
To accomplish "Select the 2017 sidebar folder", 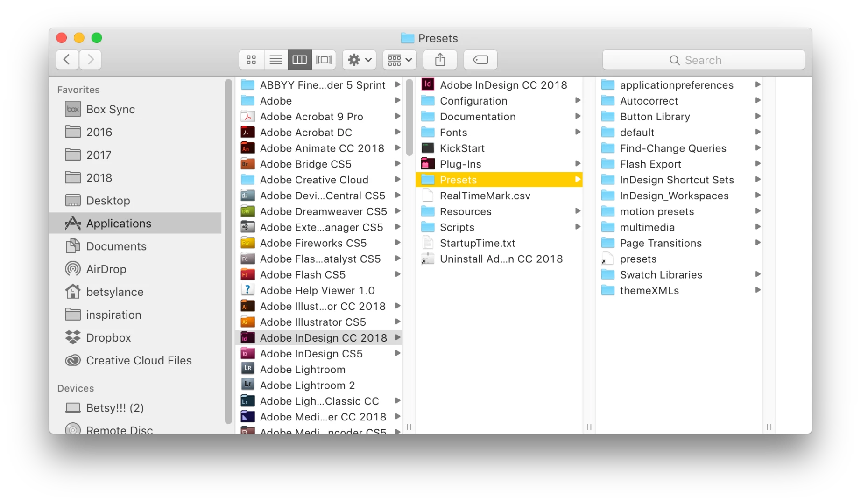I will pos(135,155).
